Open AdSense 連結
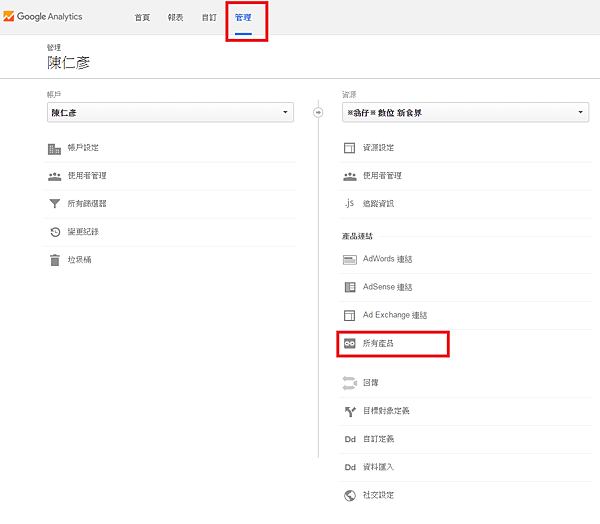This screenshot has height=524, width=600. (387, 287)
